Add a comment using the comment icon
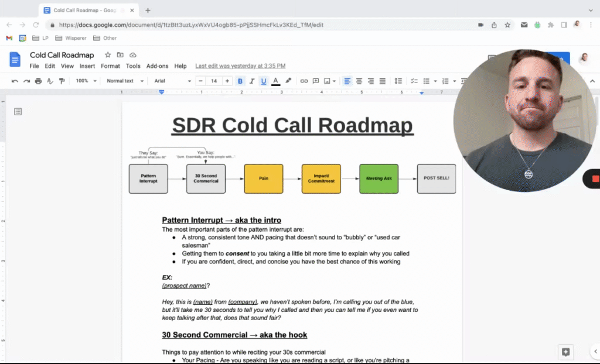This screenshot has height=364, width=600. click(x=315, y=81)
